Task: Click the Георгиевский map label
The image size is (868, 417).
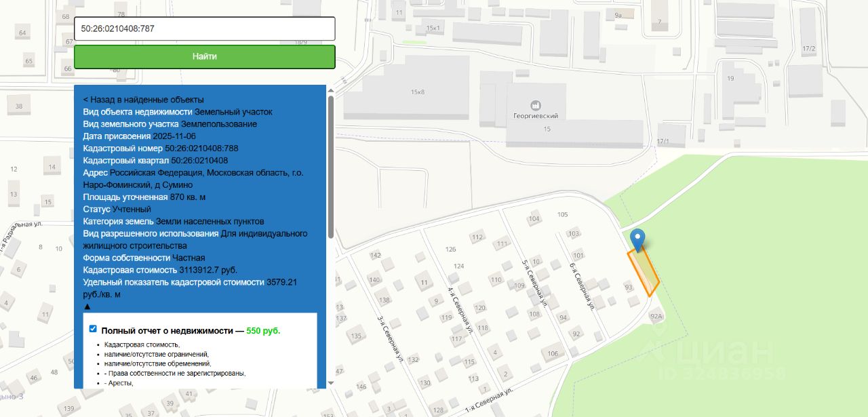Action: [536, 117]
